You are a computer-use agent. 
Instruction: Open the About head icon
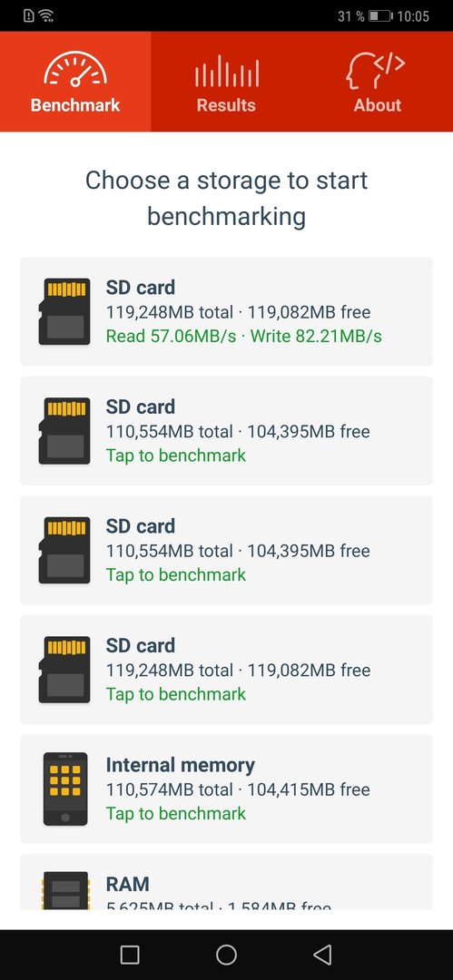376,71
